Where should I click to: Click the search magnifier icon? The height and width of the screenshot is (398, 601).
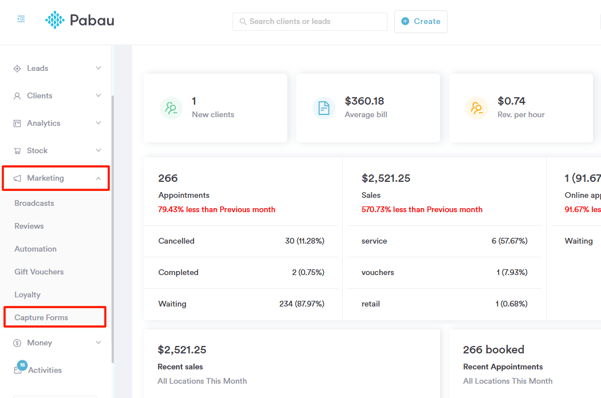[243, 21]
